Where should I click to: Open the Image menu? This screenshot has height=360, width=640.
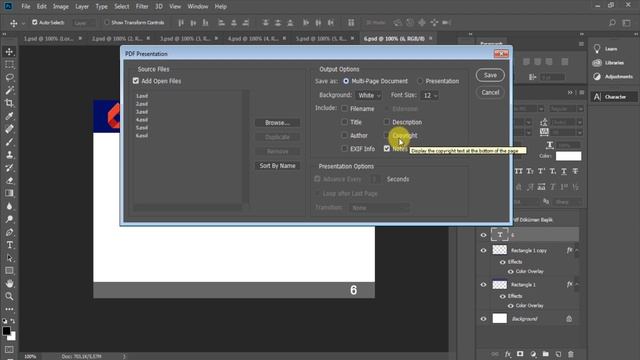60,7
